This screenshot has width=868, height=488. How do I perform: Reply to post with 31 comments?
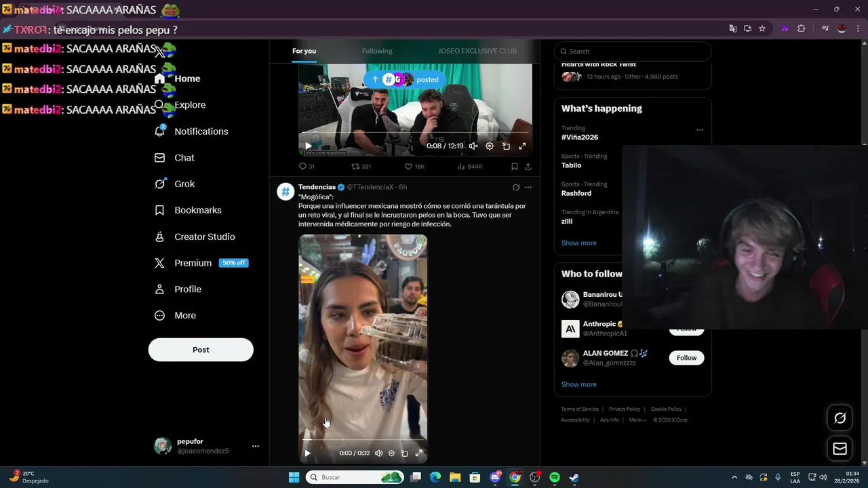307,166
